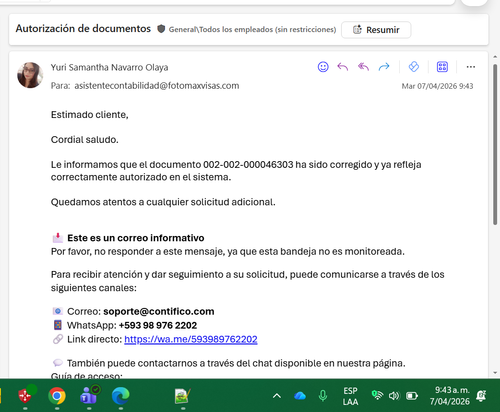Click sender name Yuri Samantha Navarro Olaya
This screenshot has width=500, height=412.
[x=109, y=67]
